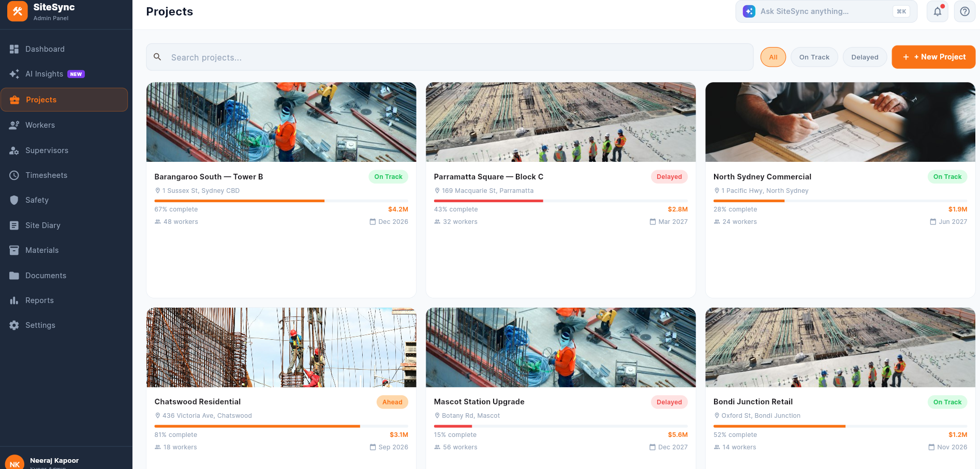This screenshot has width=980, height=469.
Task: Click the Timesheets clock icon
Action: 14,175
